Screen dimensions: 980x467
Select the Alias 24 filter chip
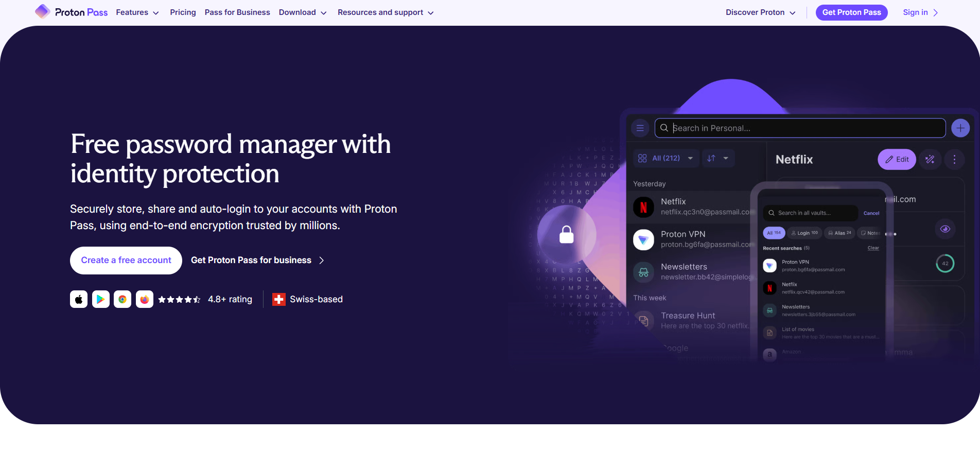pyautogui.click(x=839, y=233)
